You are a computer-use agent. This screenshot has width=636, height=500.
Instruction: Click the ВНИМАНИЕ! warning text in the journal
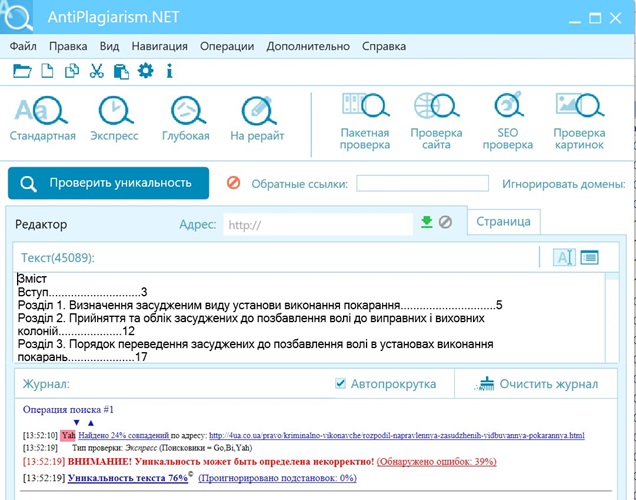tap(221, 461)
